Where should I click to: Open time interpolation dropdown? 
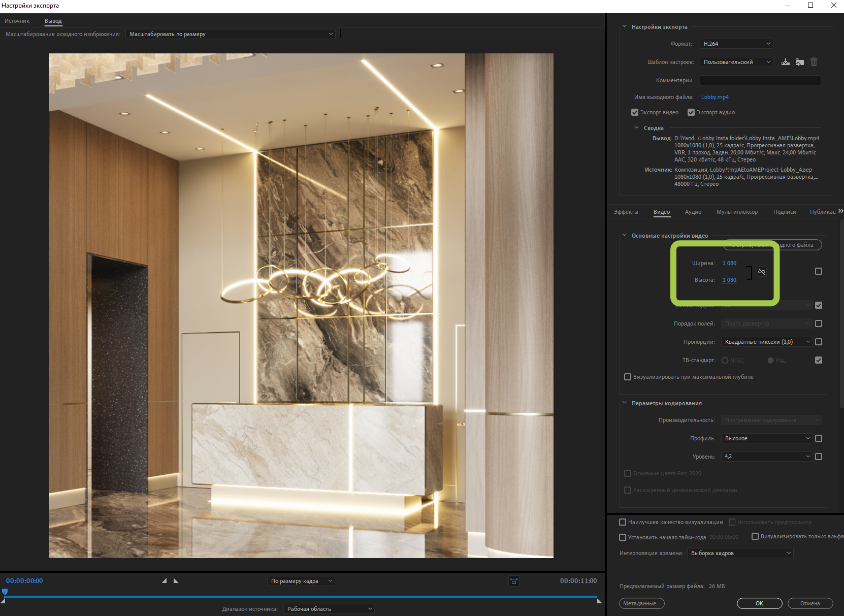click(740, 553)
